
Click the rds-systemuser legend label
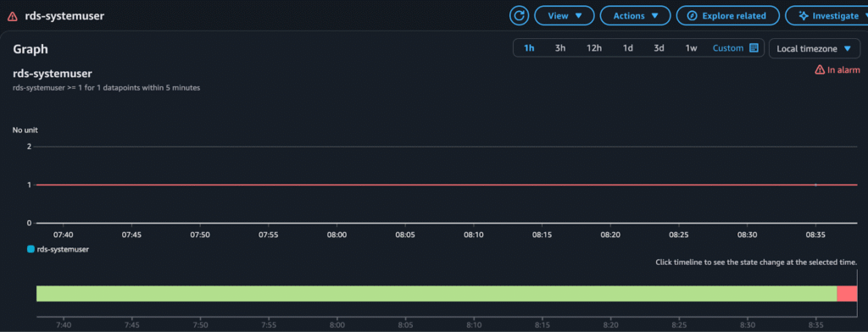[x=63, y=250]
